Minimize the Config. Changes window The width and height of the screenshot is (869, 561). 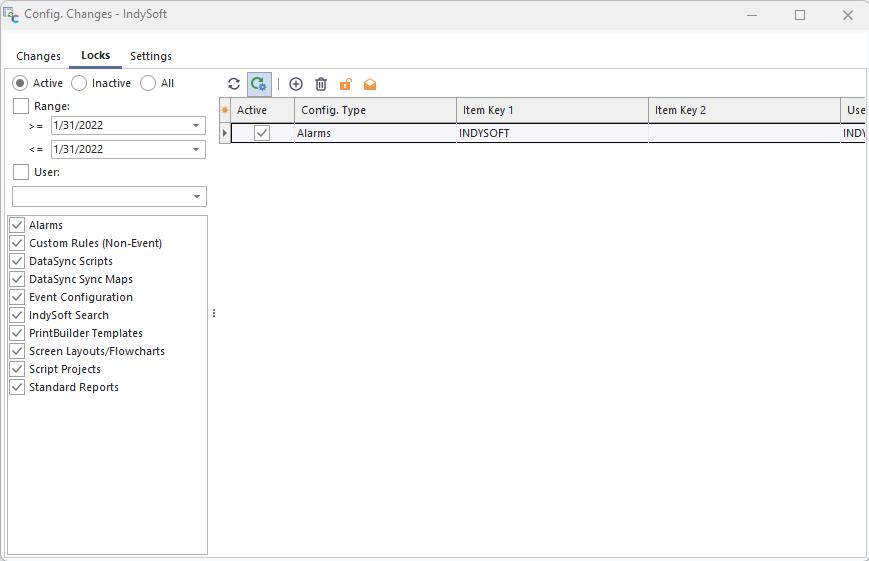752,15
